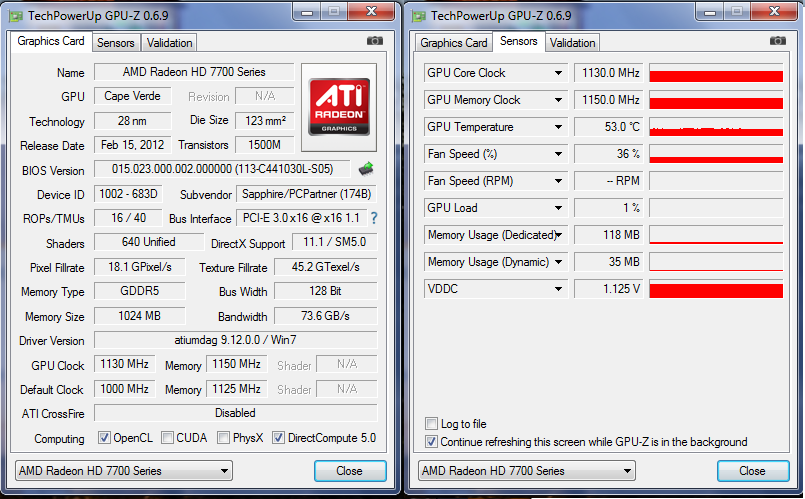
Task: Click the Device ID value 1002 - 683D
Action: coord(128,194)
